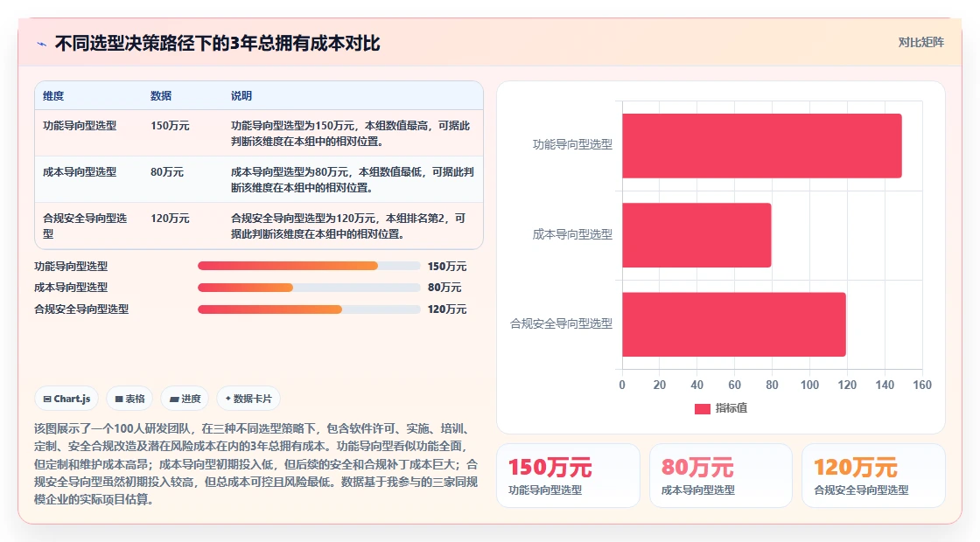Click the 120万元 value beside progress bar
The height and width of the screenshot is (542, 980).
coord(447,309)
